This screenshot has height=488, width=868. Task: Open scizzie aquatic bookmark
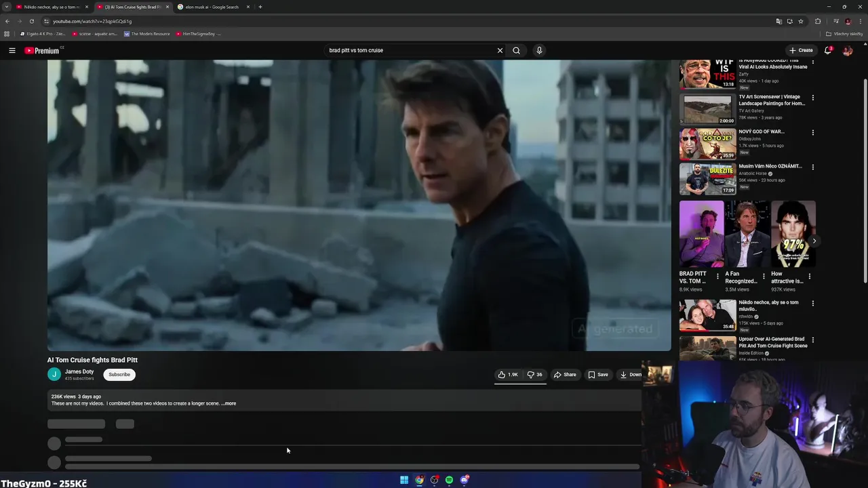95,34
